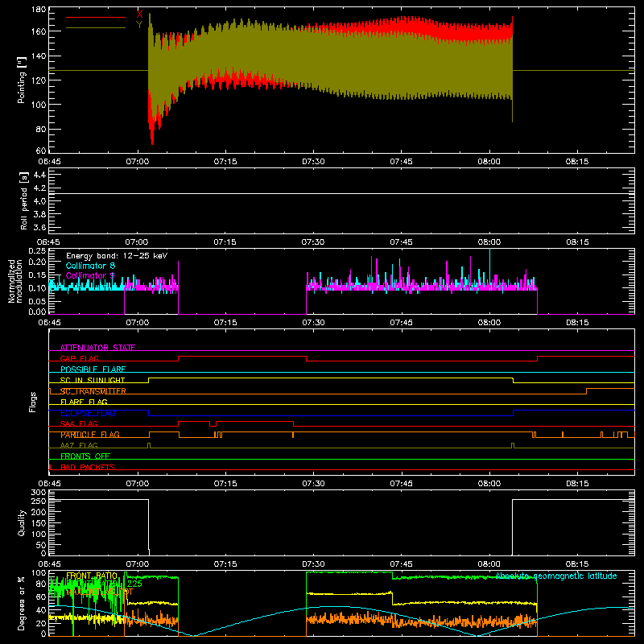Select the 'Energy band: 12-25 keV' annotation

point(117,256)
